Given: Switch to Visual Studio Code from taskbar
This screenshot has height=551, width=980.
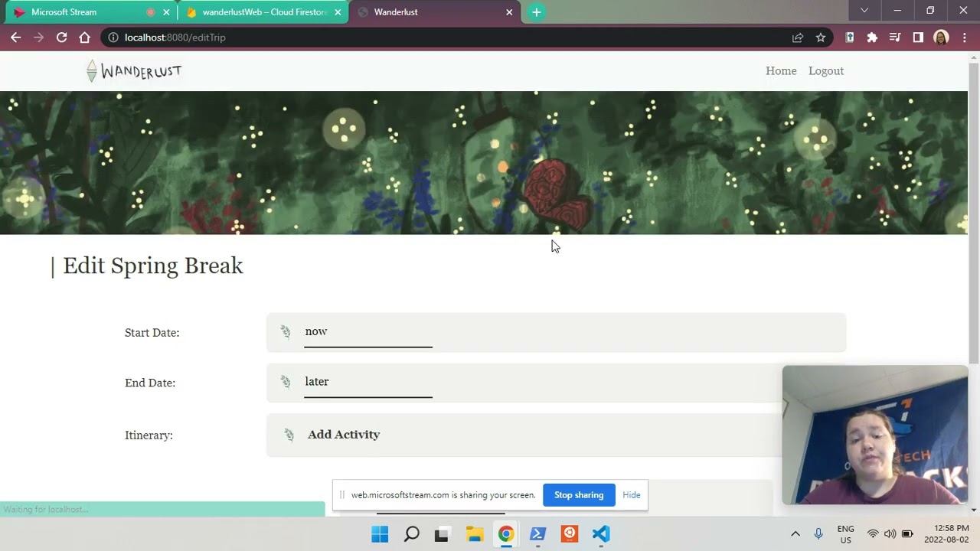Looking at the screenshot, I should [x=601, y=534].
